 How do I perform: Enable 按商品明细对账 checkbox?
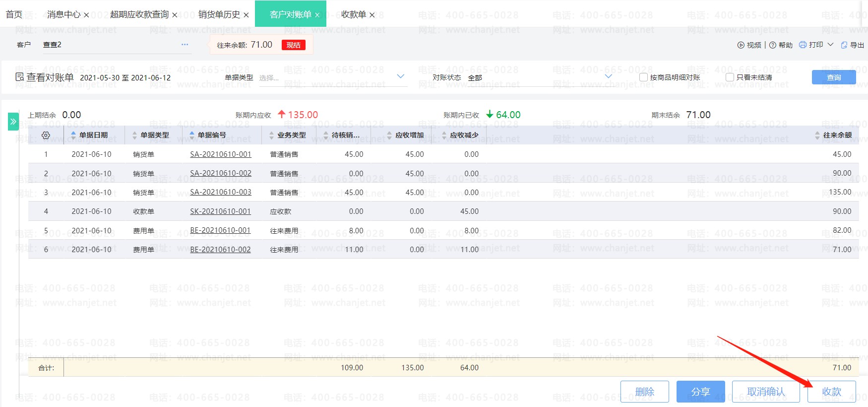[x=643, y=77]
